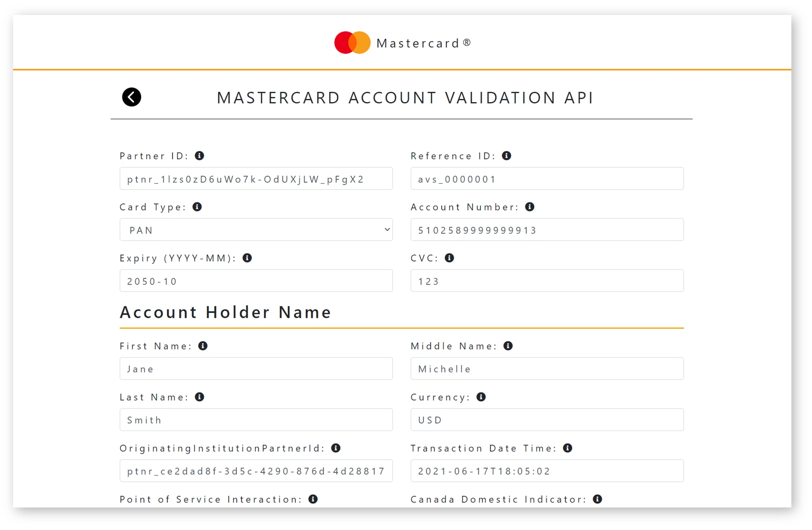Select the Expiry field showing 2050-10
Image resolution: width=812 pixels, height=530 pixels.
point(256,281)
